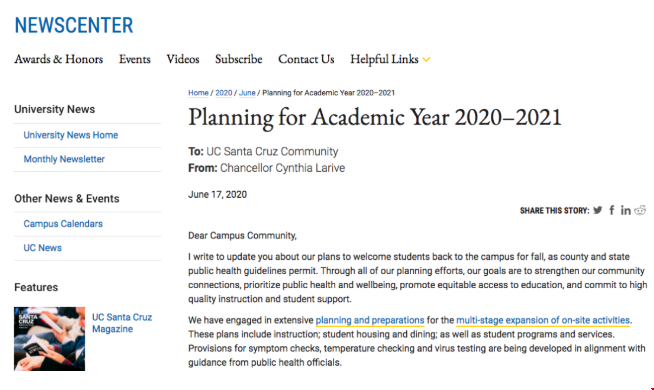
Task: Follow the planning and preparations link
Action: [370, 320]
